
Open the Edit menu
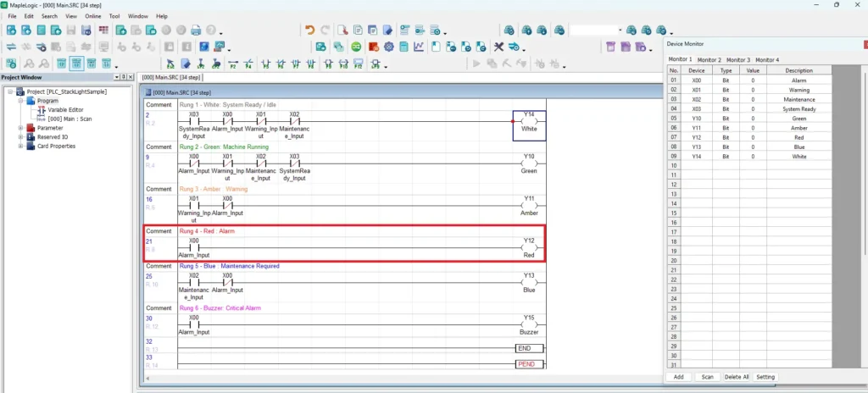click(29, 16)
